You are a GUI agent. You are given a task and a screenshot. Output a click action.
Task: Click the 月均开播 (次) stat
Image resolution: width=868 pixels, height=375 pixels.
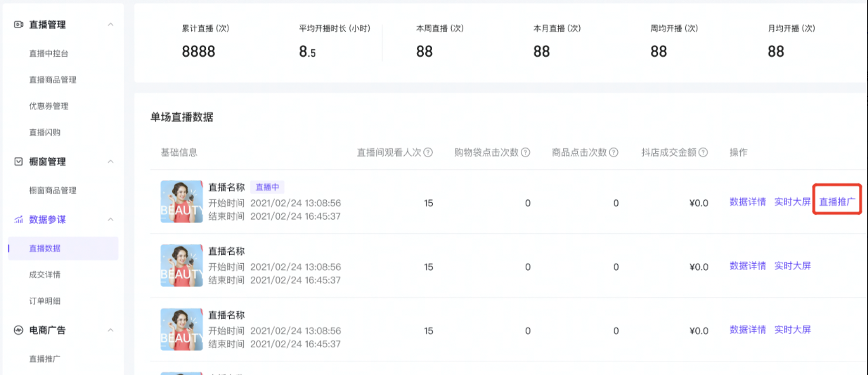click(x=791, y=42)
